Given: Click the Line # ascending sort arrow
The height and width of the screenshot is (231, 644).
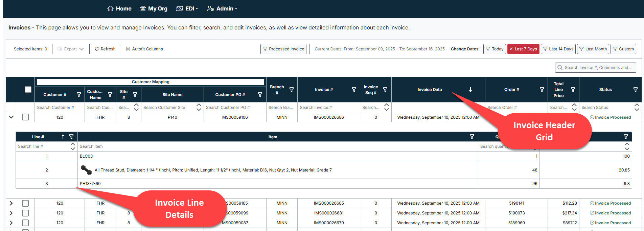Looking at the screenshot, I should 63,137.
